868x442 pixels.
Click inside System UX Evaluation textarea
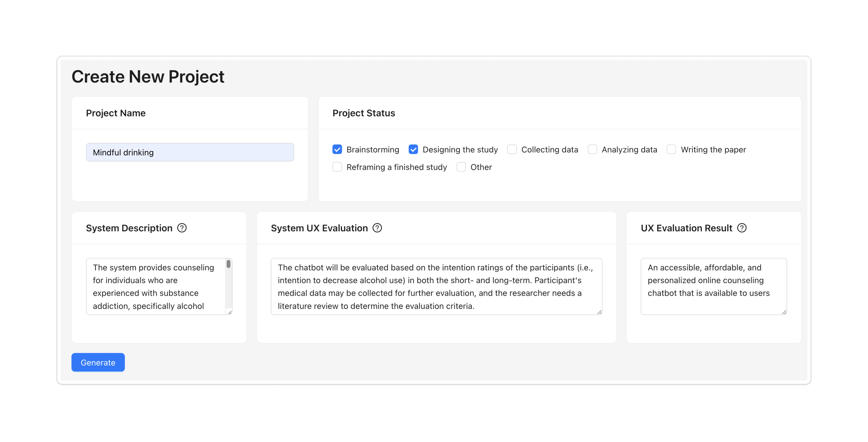(x=436, y=286)
